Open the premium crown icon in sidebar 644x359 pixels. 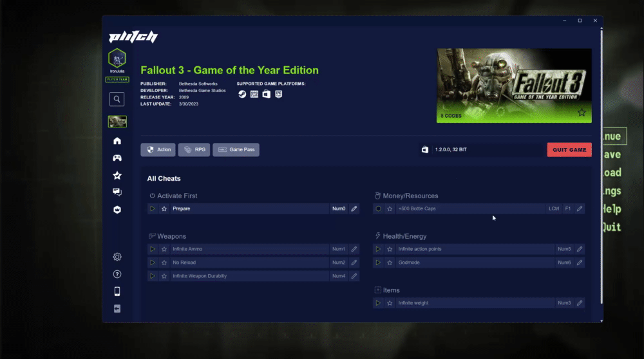tap(117, 210)
